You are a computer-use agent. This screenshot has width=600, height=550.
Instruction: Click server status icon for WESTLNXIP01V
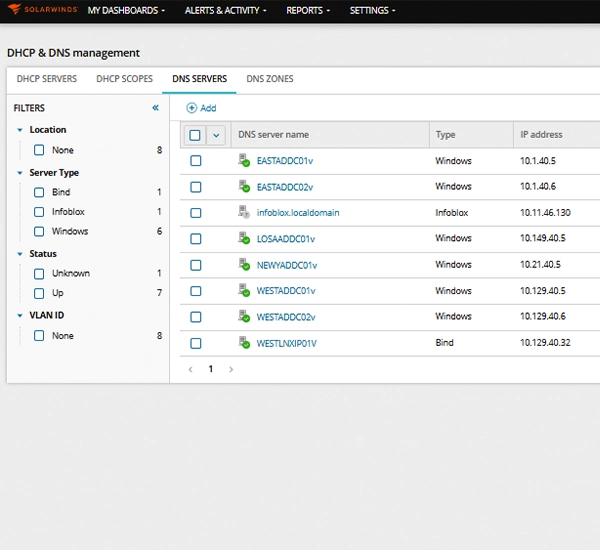pyautogui.click(x=244, y=343)
